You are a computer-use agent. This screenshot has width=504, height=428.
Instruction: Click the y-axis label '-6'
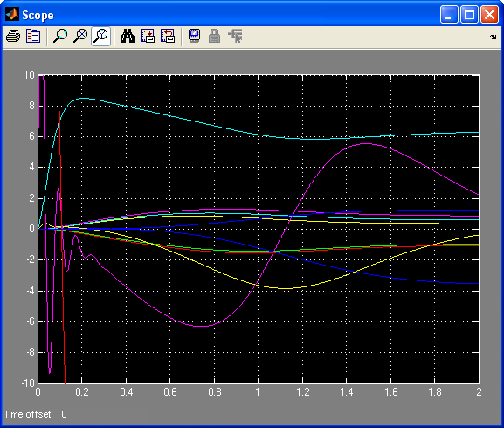30,321
